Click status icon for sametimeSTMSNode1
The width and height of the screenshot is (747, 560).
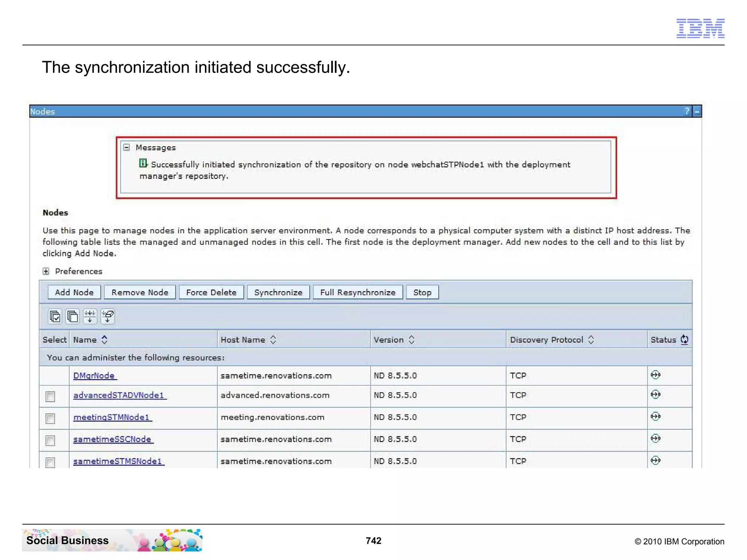pos(655,460)
